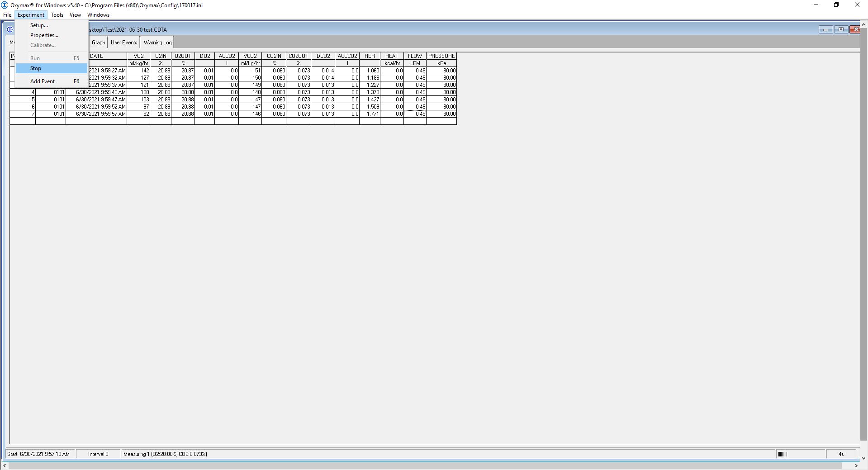The image size is (868, 470).
Task: Close the open Experiment menu
Action: (x=31, y=15)
